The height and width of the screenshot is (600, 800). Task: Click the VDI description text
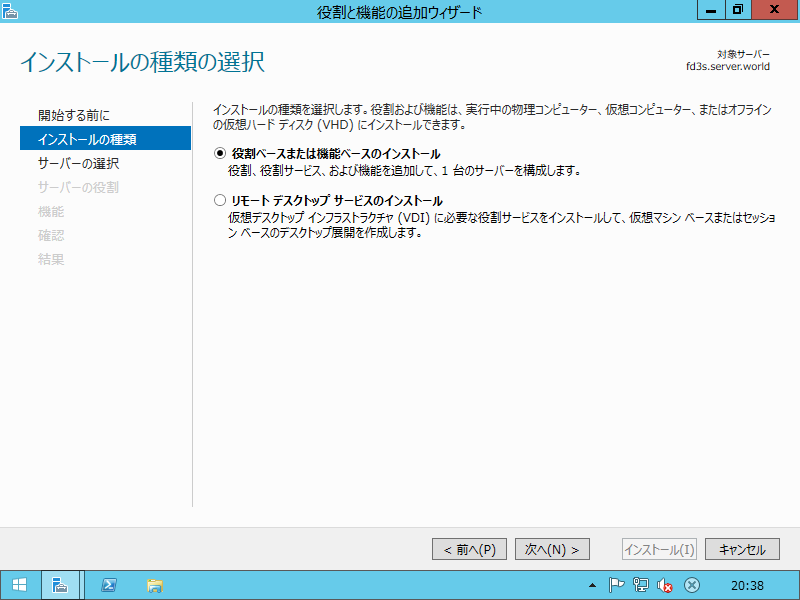(x=502, y=225)
